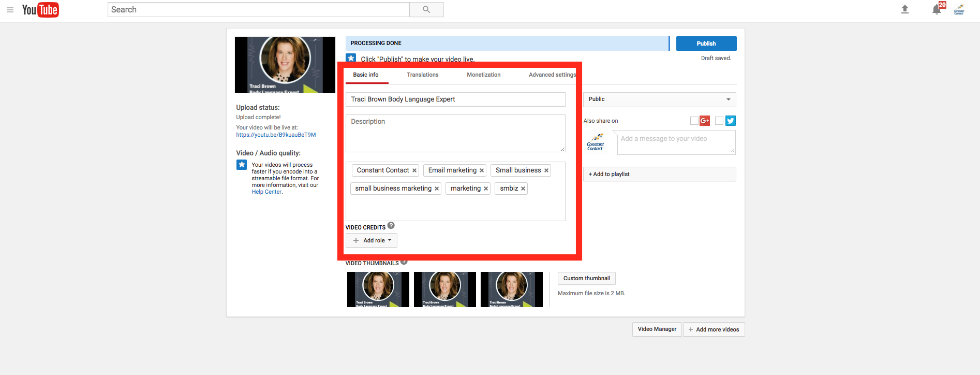980x375 pixels.
Task: Click the search magnifier button
Action: coord(426,10)
